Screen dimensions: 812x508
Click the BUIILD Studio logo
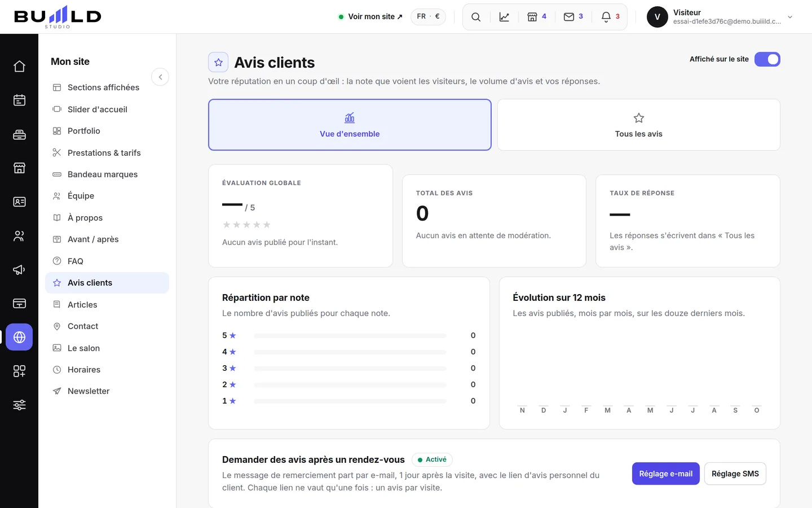tap(58, 17)
